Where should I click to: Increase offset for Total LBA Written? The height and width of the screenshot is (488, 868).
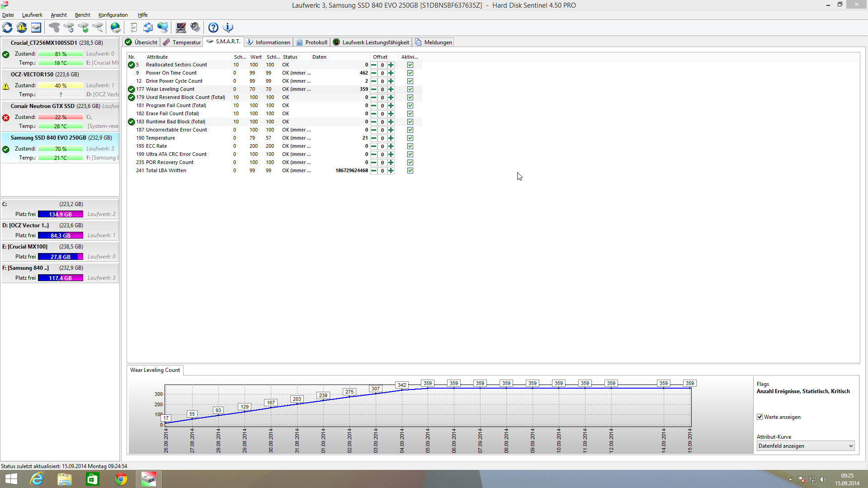coord(391,171)
